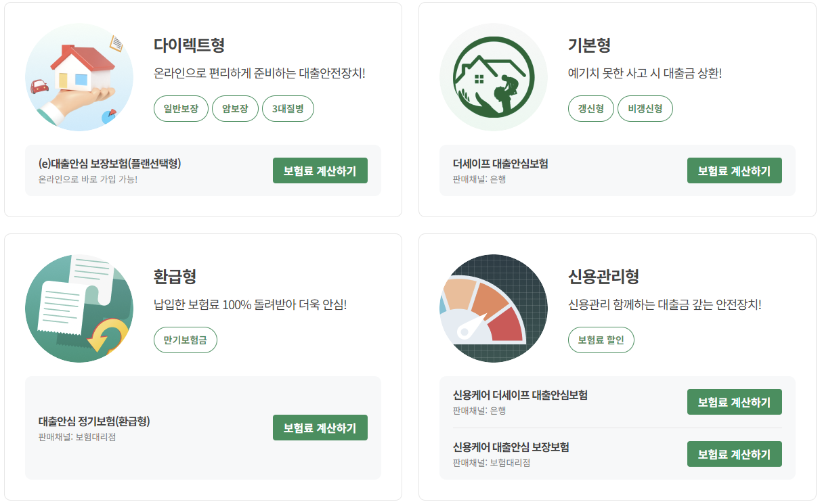Select the 일반보장 tag
820x504 pixels.
[180, 108]
